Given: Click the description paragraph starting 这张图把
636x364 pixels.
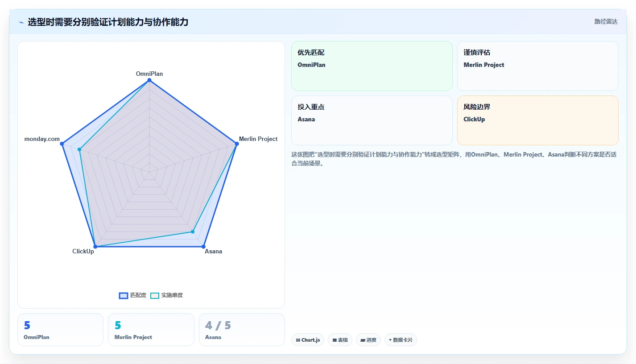Looking at the screenshot, I should pos(454,159).
